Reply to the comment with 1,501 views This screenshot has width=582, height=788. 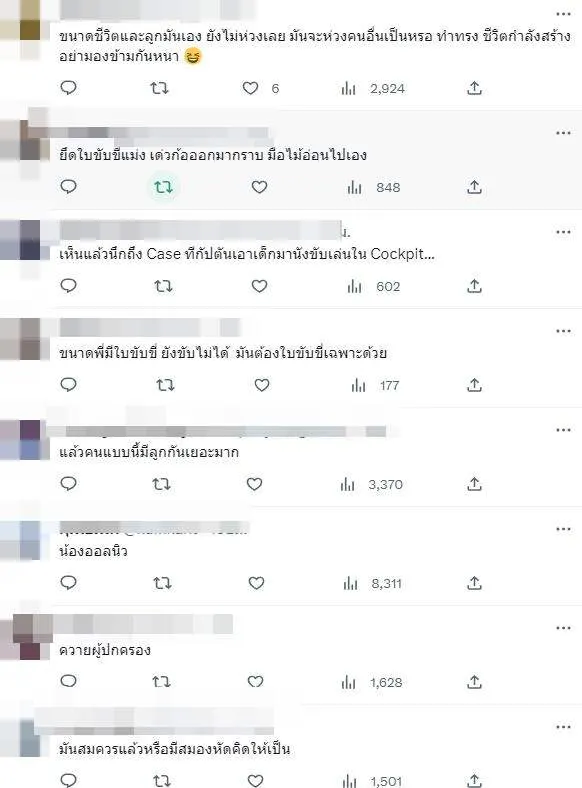68,780
